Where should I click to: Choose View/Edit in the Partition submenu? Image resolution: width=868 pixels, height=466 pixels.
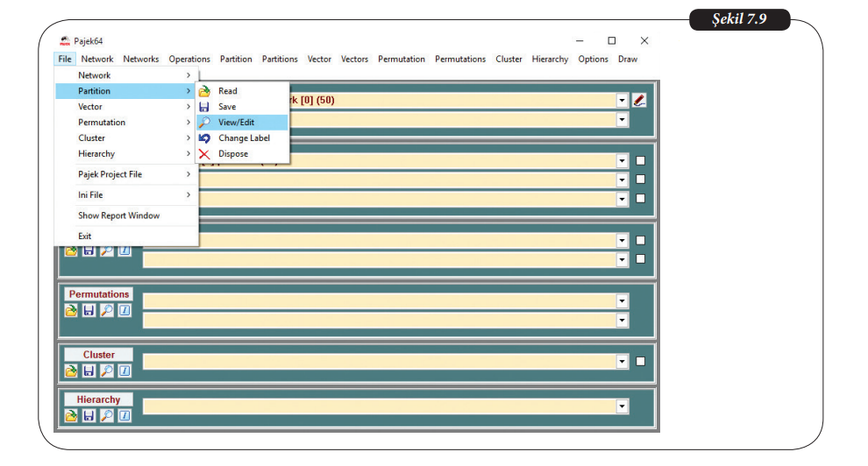click(236, 123)
